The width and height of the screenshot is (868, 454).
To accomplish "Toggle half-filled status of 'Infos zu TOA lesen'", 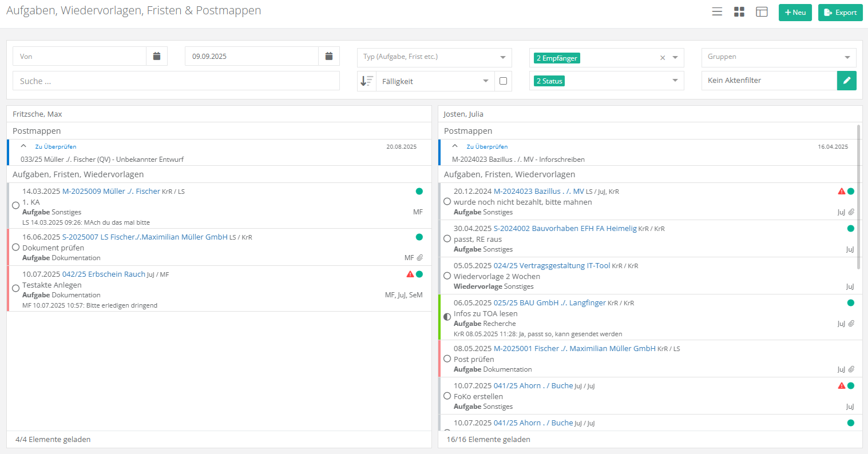I will point(447,317).
